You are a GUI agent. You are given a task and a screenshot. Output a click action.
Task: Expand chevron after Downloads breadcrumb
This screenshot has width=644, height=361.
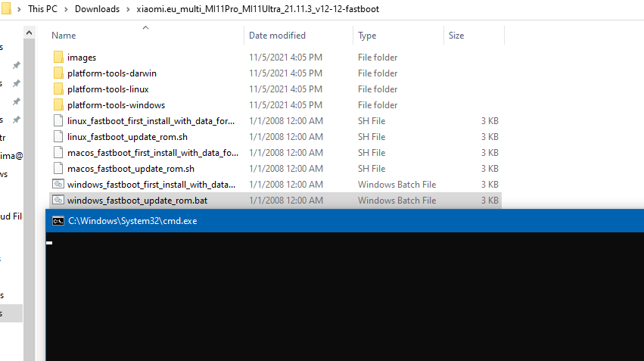pyautogui.click(x=128, y=9)
